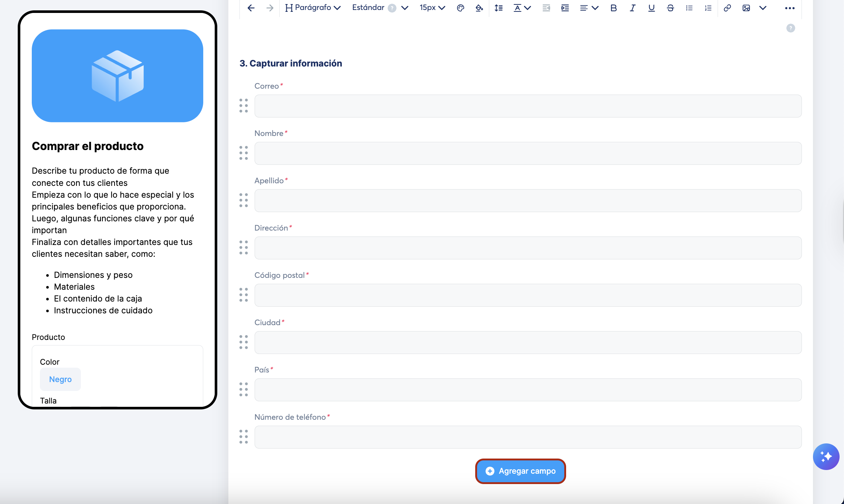Open the Parágrafo heading dropdown
Viewport: 844px width, 504px height.
(313, 8)
